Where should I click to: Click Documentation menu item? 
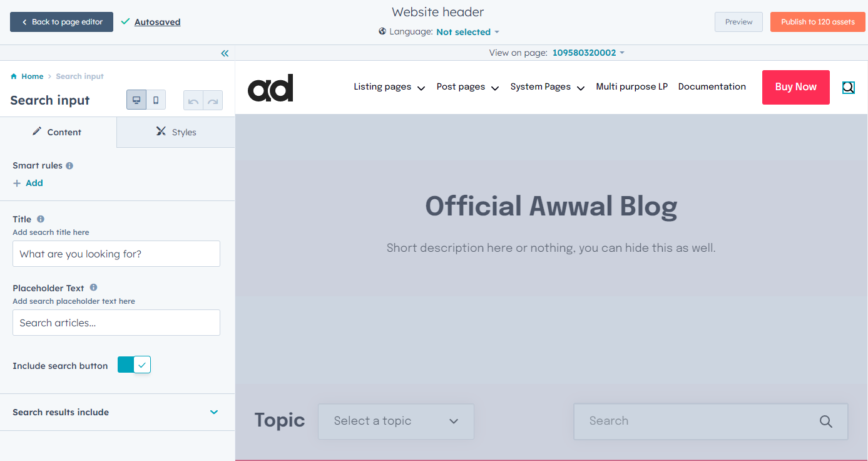tap(712, 87)
